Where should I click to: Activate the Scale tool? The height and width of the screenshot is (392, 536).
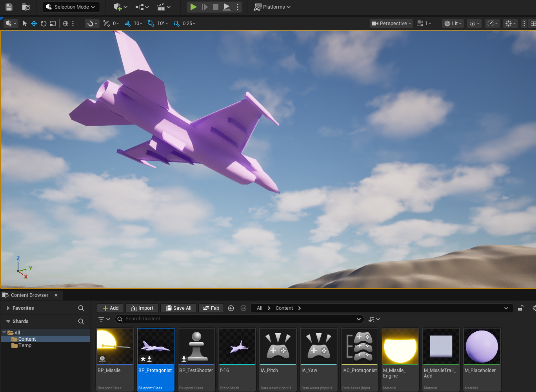[53, 23]
